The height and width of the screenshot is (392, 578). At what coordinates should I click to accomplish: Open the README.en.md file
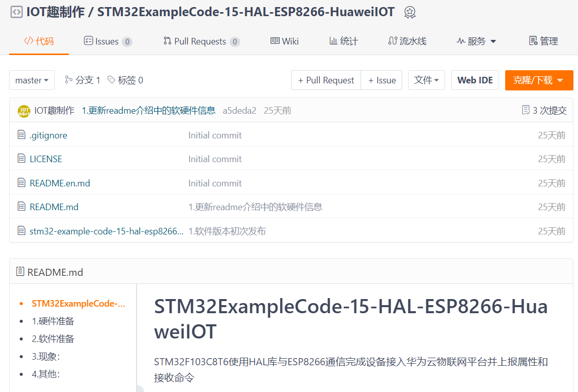click(60, 183)
